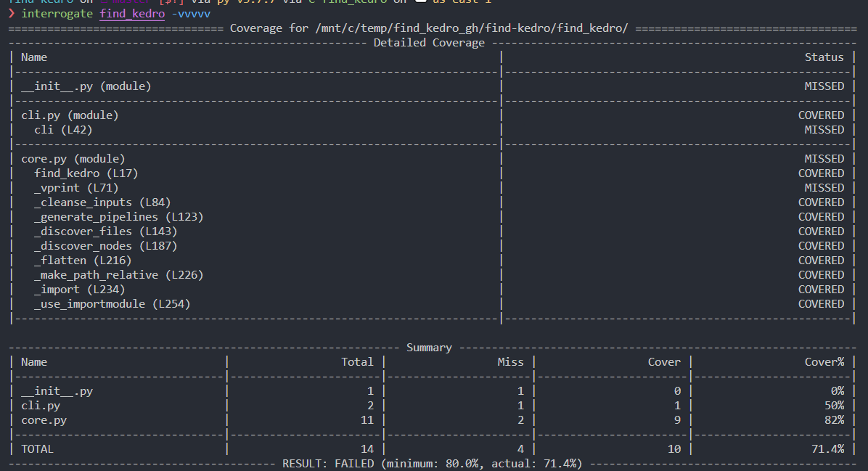
Task: Click the red prompt arrow symbol
Action: 12,14
